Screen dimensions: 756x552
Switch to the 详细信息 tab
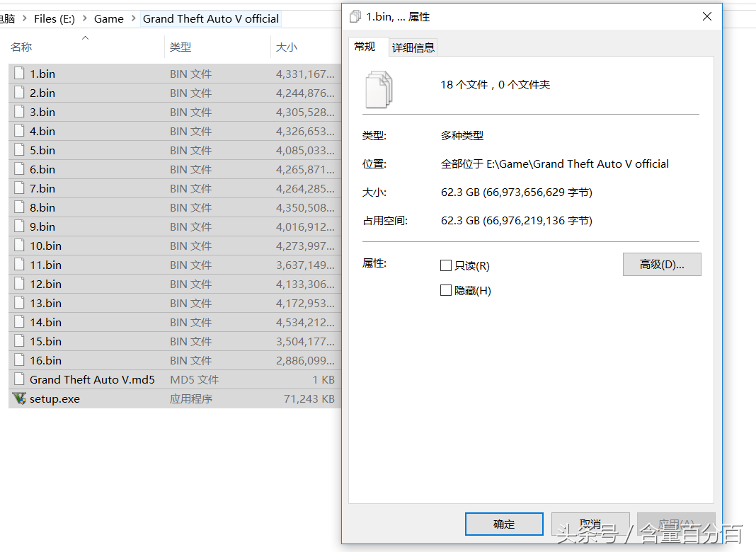pos(413,47)
